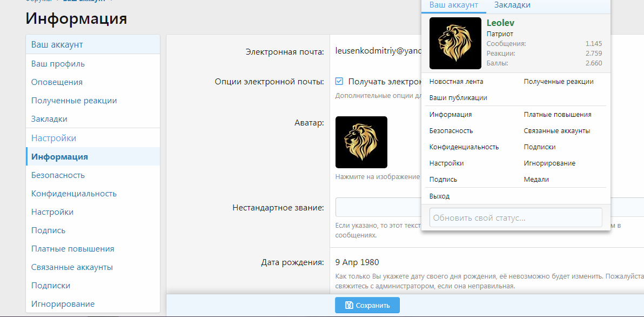Select the Ваш аккаунт tab in popup

click(x=454, y=5)
